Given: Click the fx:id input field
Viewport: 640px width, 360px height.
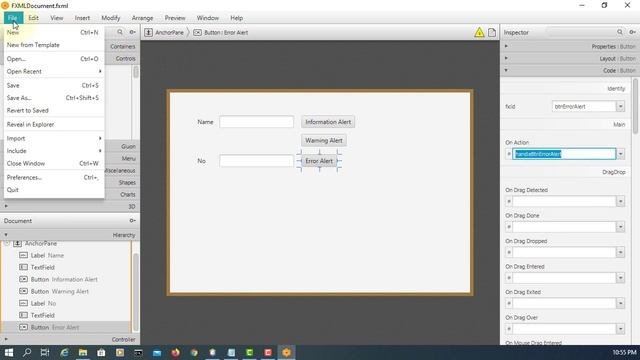Looking at the screenshot, I should [x=584, y=107].
